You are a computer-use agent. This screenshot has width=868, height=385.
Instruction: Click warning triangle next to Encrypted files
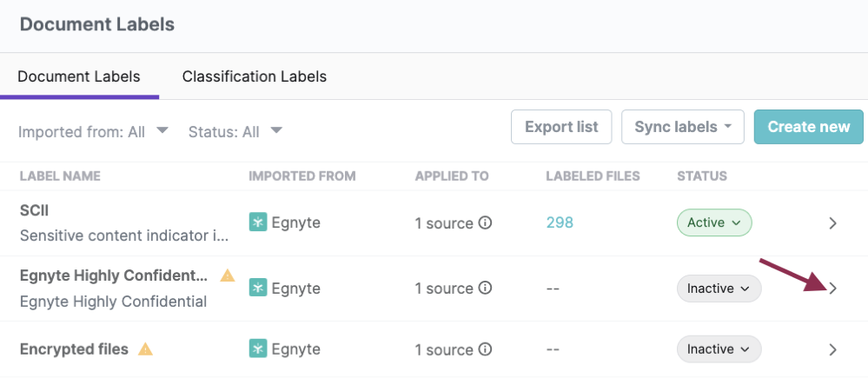pos(146,349)
